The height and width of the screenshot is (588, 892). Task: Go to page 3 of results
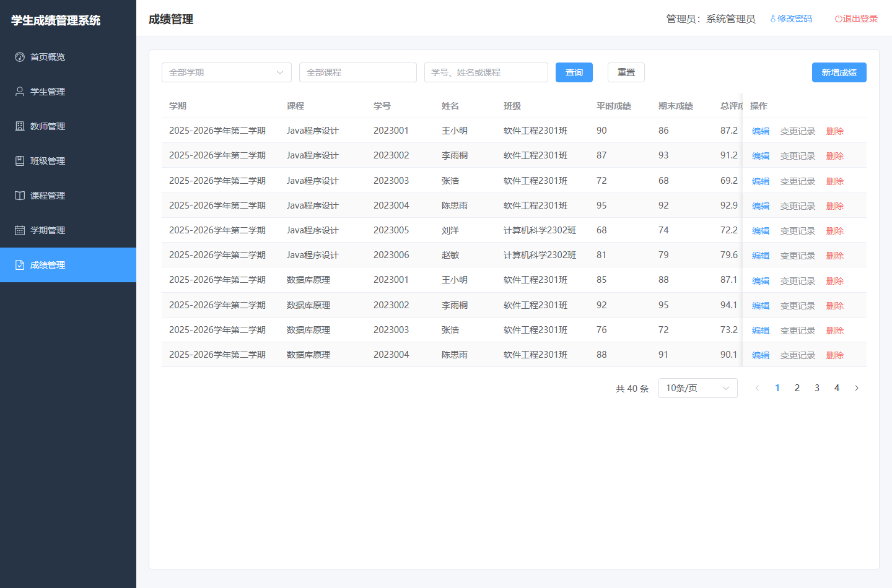[x=817, y=388]
